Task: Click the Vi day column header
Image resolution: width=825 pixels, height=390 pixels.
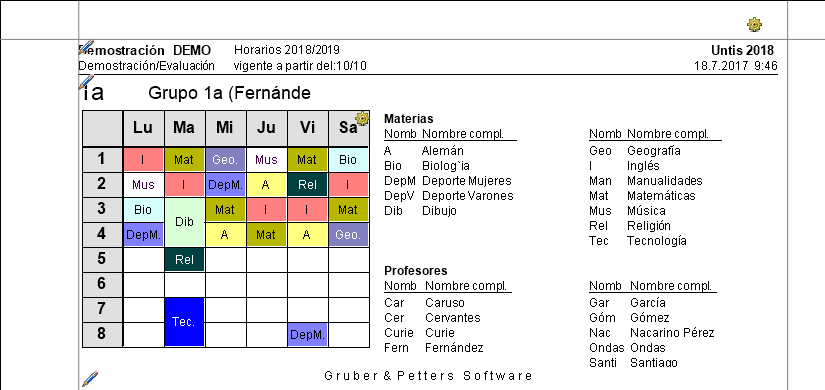Action: click(307, 128)
